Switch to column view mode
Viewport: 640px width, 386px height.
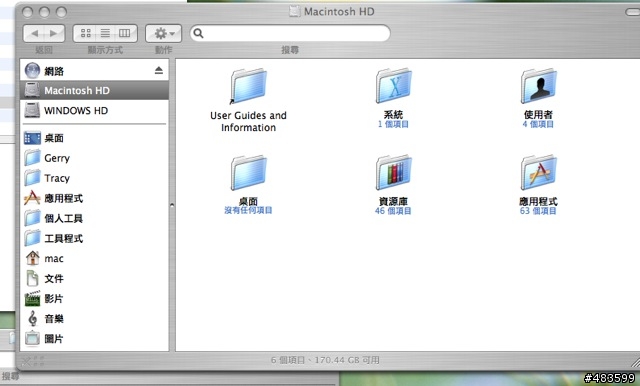click(126, 33)
